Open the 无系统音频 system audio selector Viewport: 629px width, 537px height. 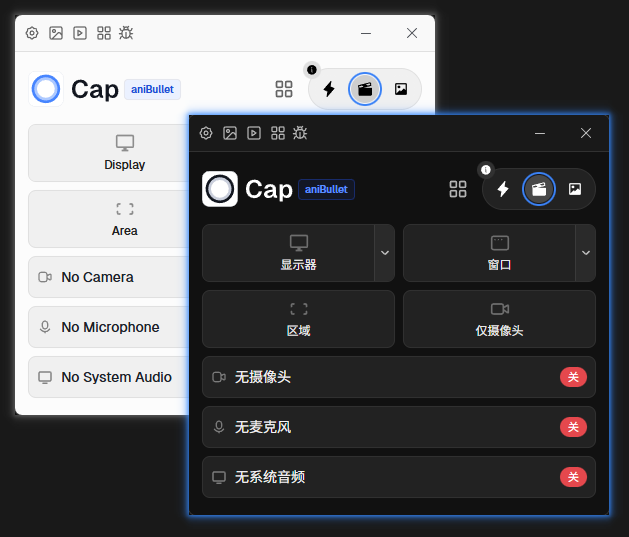(399, 477)
